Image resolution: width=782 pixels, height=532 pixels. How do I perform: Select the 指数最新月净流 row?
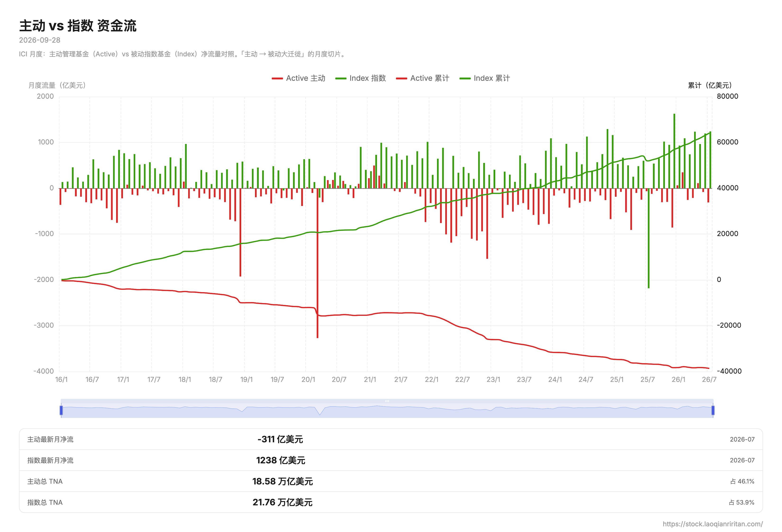point(391,460)
